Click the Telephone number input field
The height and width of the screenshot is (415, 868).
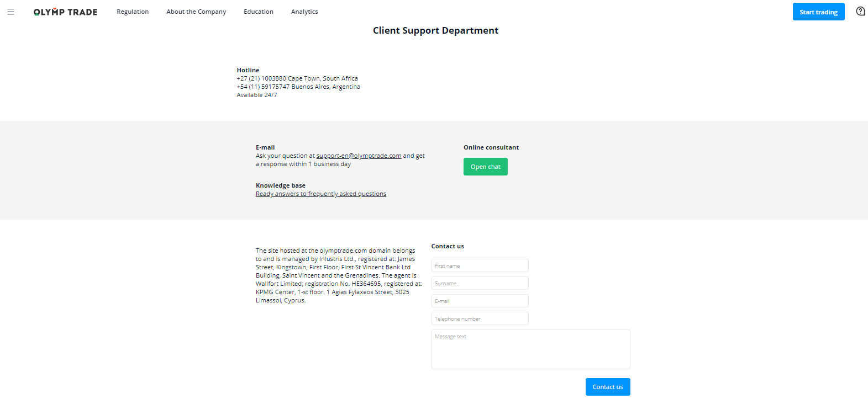click(480, 318)
